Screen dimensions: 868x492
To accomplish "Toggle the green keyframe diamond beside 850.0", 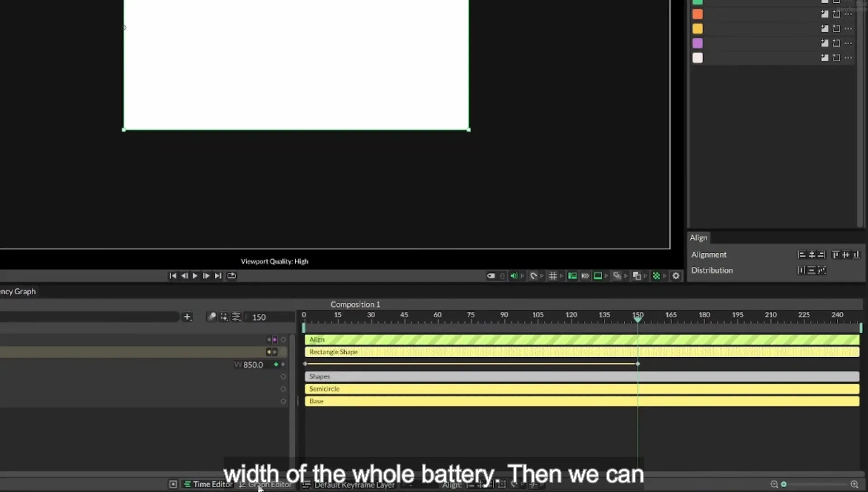I will [276, 364].
